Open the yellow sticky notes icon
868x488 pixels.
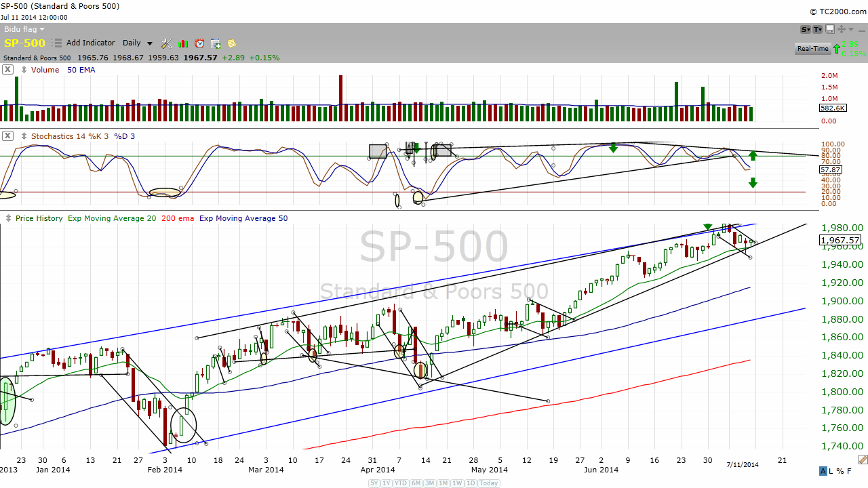[232, 43]
